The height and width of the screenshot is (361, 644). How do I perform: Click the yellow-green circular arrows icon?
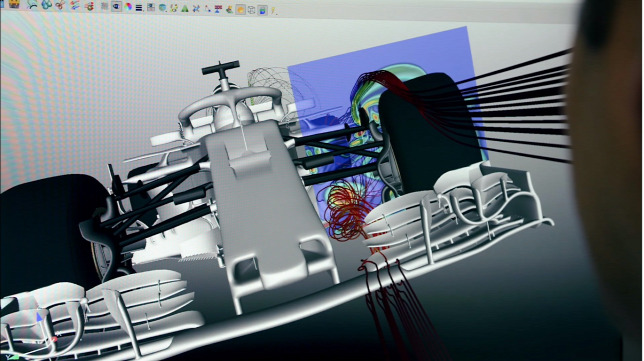[173, 8]
